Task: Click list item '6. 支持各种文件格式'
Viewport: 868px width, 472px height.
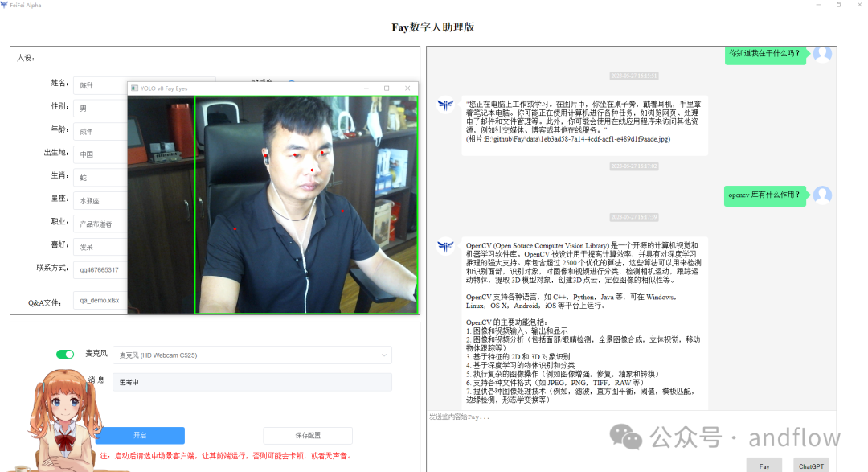Action: (x=555, y=382)
